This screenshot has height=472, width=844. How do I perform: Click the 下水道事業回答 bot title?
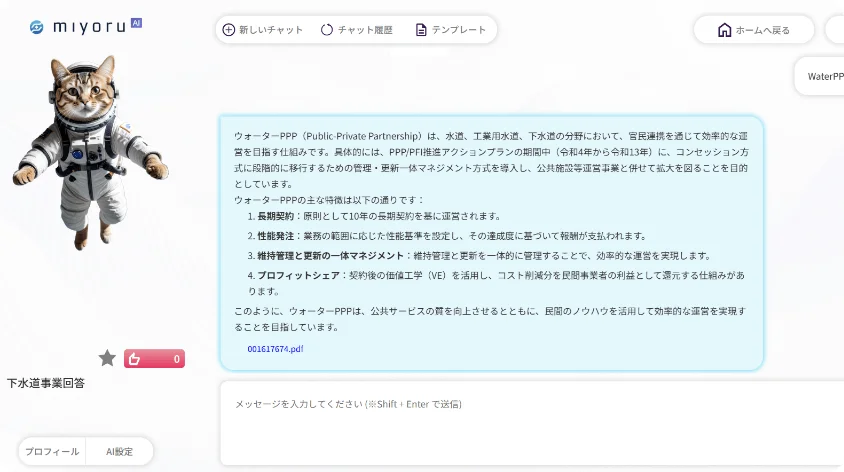pyautogui.click(x=46, y=383)
